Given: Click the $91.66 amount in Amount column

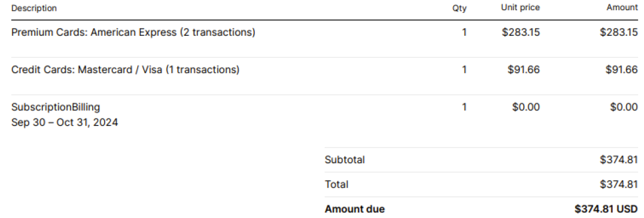Looking at the screenshot, I should tap(622, 70).
